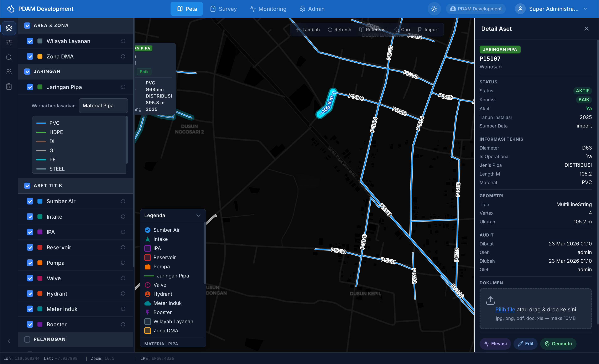Toggle the ASET TITIK group checkbox
This screenshot has width=599, height=364.
pos(27,186)
